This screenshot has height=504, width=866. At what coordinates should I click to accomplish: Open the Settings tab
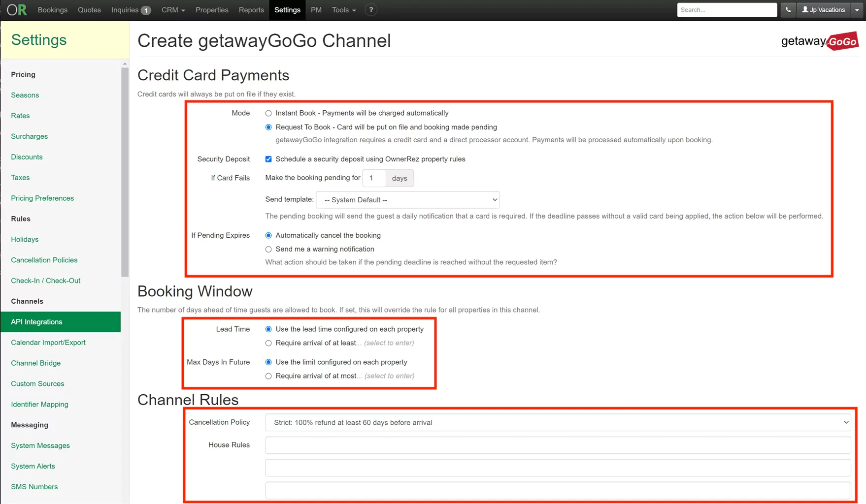tap(287, 10)
